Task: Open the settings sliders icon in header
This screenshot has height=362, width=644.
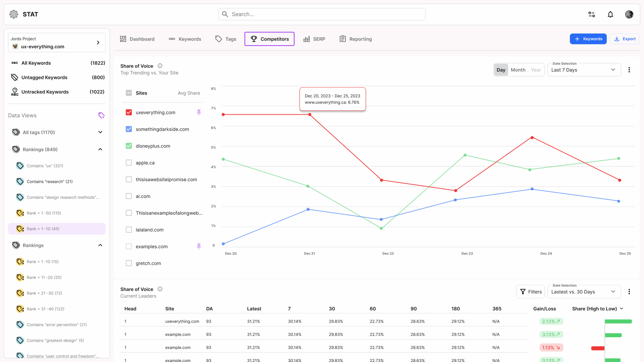Action: pyautogui.click(x=592, y=14)
